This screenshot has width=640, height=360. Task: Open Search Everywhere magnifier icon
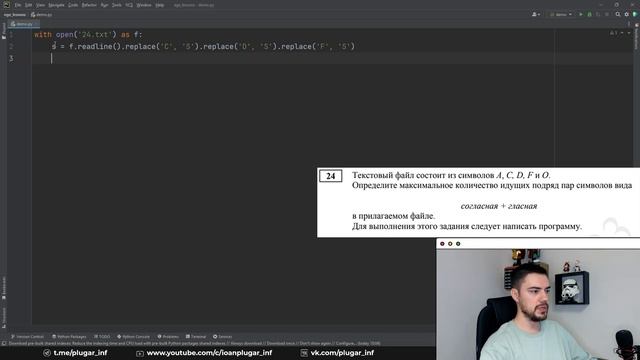tap(618, 14)
